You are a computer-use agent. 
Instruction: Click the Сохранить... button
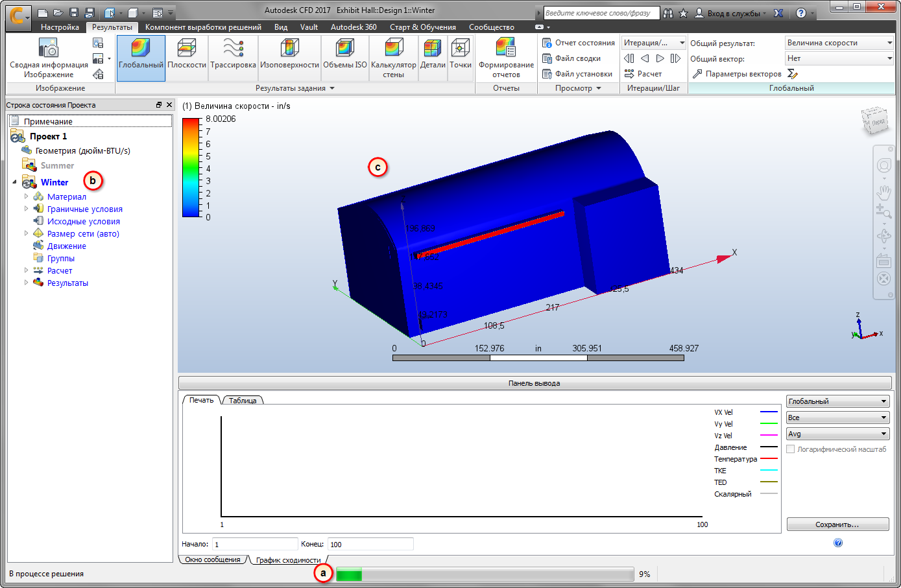[837, 524]
